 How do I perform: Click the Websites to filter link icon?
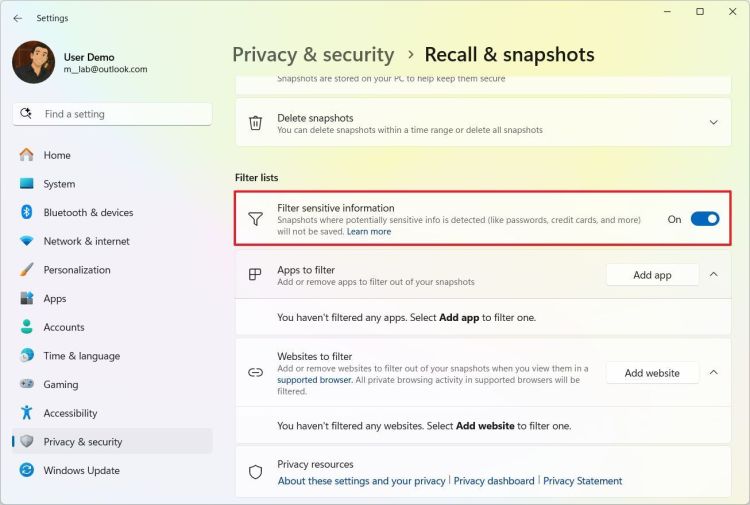(256, 372)
